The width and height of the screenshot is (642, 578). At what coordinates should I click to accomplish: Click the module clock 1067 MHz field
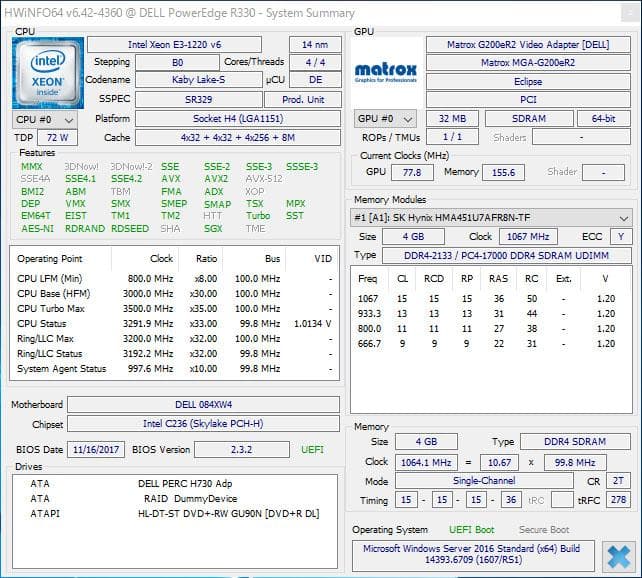[x=528, y=237]
